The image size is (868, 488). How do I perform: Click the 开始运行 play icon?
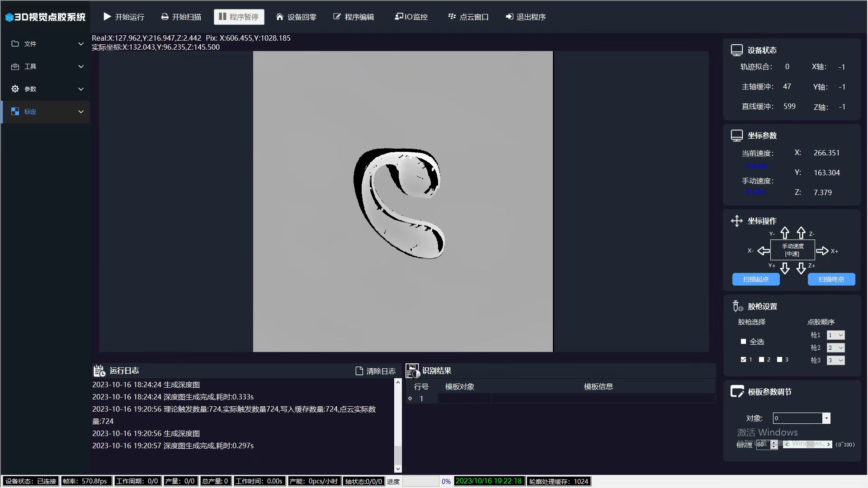pos(107,17)
